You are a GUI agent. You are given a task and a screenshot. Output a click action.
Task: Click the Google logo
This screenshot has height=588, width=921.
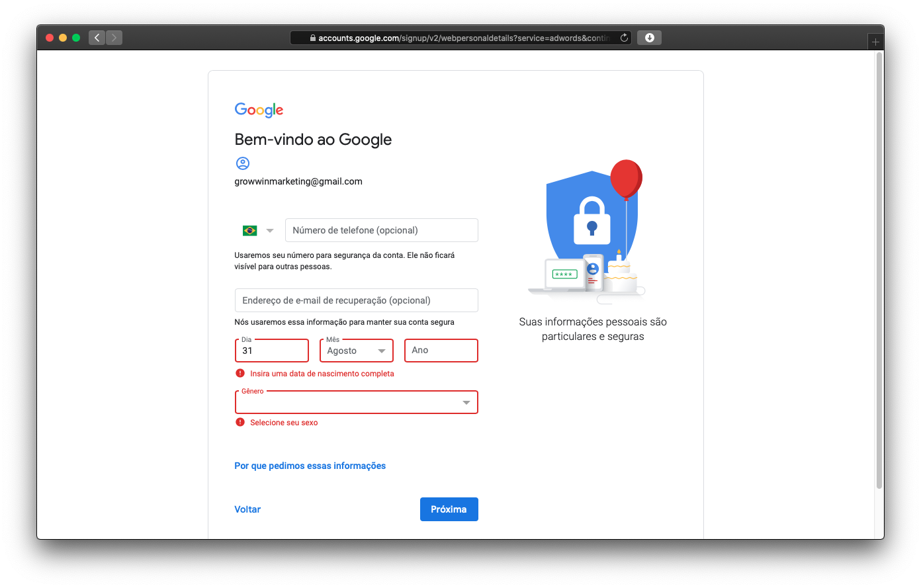pyautogui.click(x=259, y=110)
